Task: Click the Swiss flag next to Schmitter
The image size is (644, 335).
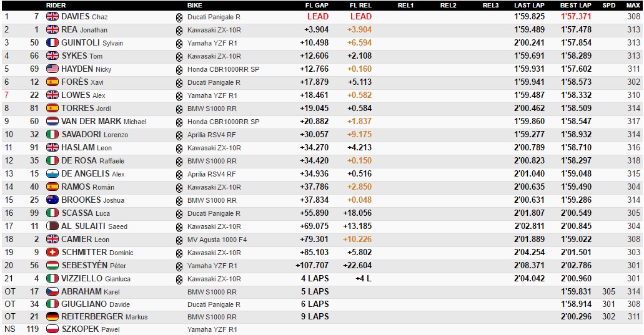Action: pyautogui.click(x=52, y=253)
